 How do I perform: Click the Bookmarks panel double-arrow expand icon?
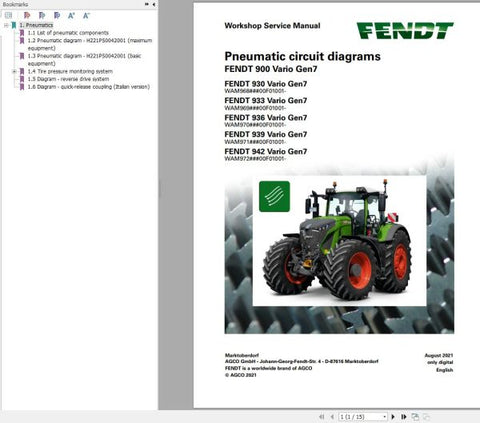[147, 4]
